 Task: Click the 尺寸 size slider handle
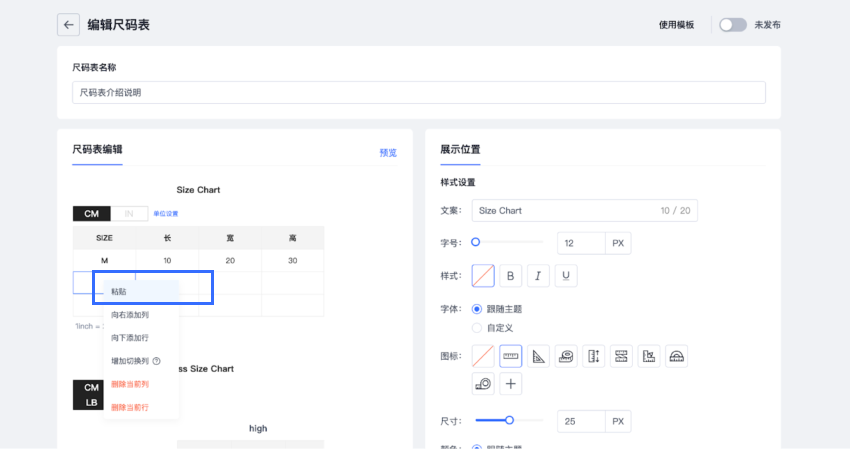tap(509, 421)
